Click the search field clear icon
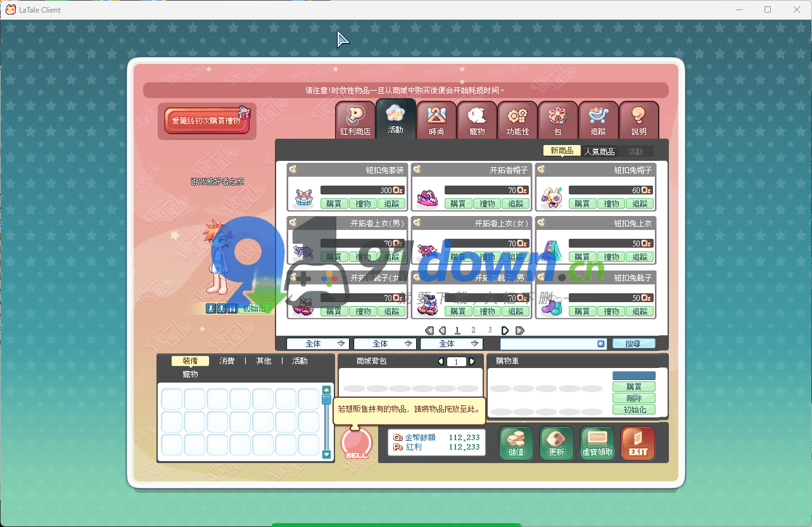This screenshot has height=527, width=812. [601, 343]
